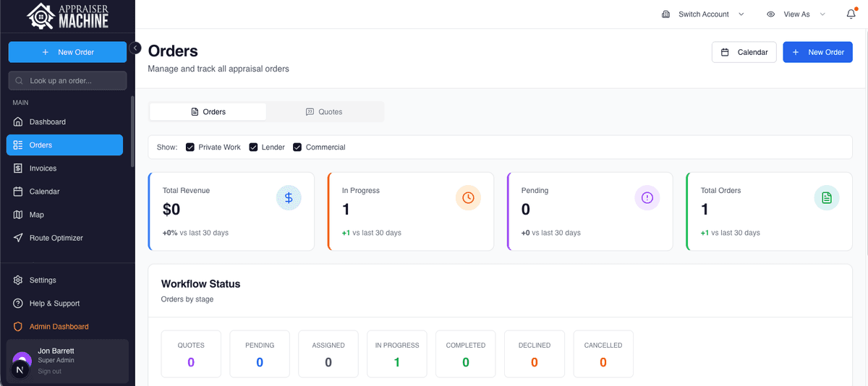This screenshot has width=868, height=386.
Task: Open Invoices in the sidebar menu
Action: point(43,168)
